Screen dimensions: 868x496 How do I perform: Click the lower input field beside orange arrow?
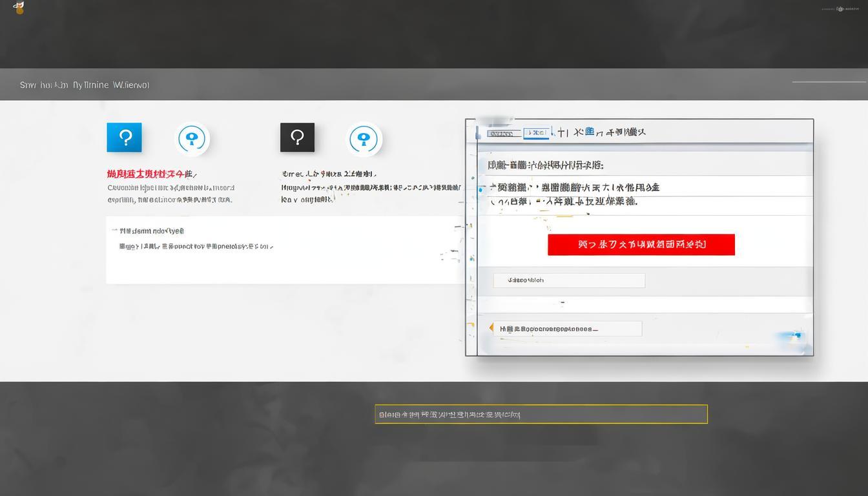click(x=568, y=329)
